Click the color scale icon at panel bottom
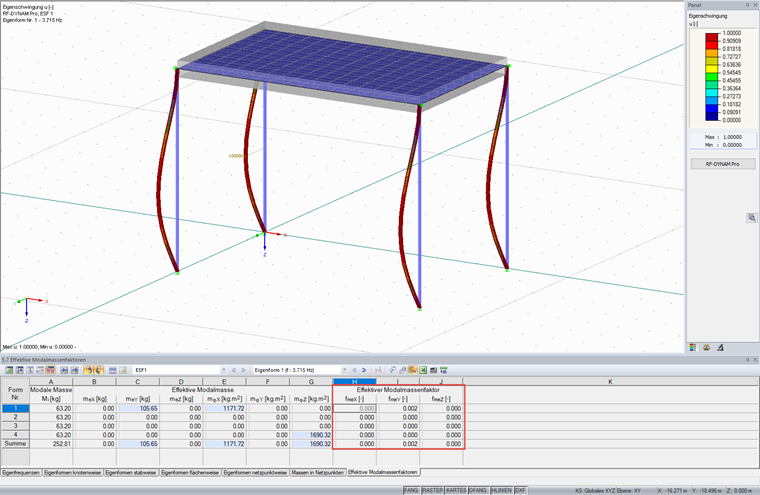This screenshot has width=760, height=495. tap(693, 347)
